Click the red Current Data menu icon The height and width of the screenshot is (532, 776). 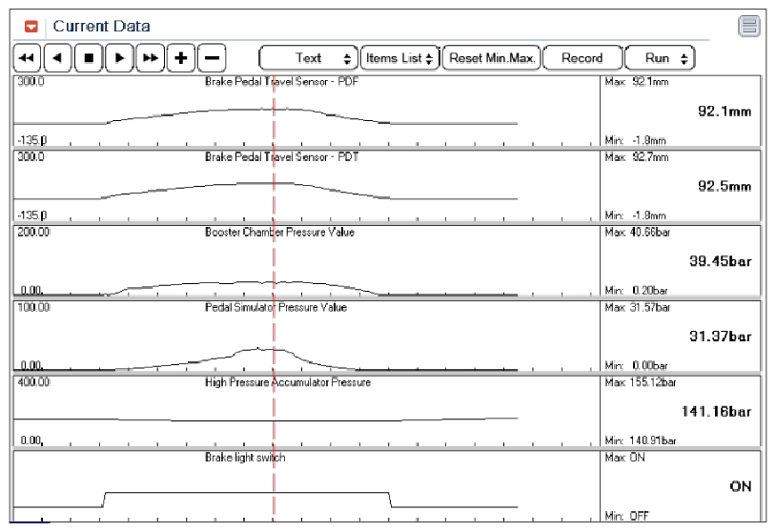point(31,27)
